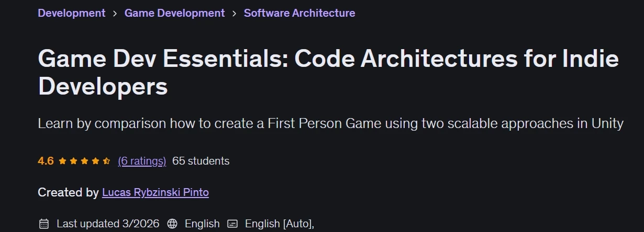Click the chevron after Game Development breadcrumb
Image resolution: width=644 pixels, height=232 pixels.
[x=235, y=13]
